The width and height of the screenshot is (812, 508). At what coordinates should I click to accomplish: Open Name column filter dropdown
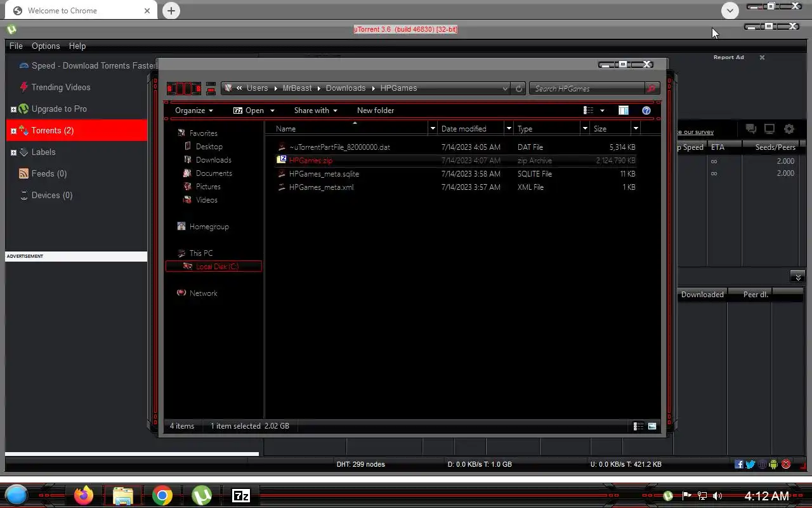(433, 129)
